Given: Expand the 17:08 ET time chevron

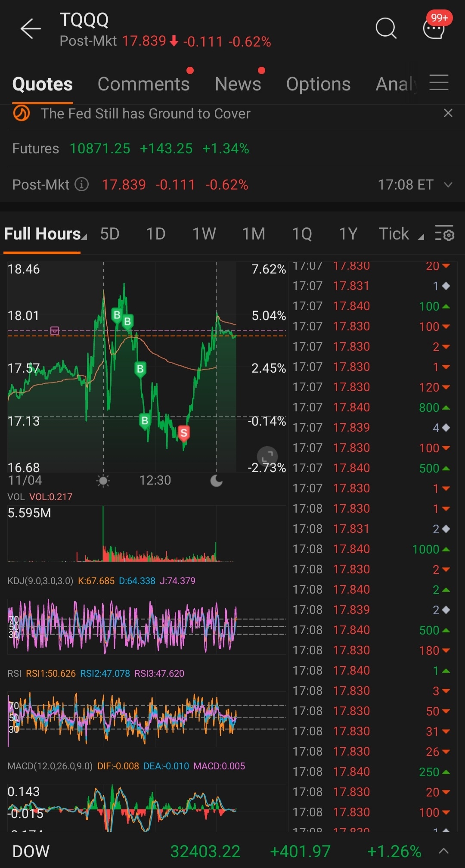Looking at the screenshot, I should coord(448,185).
